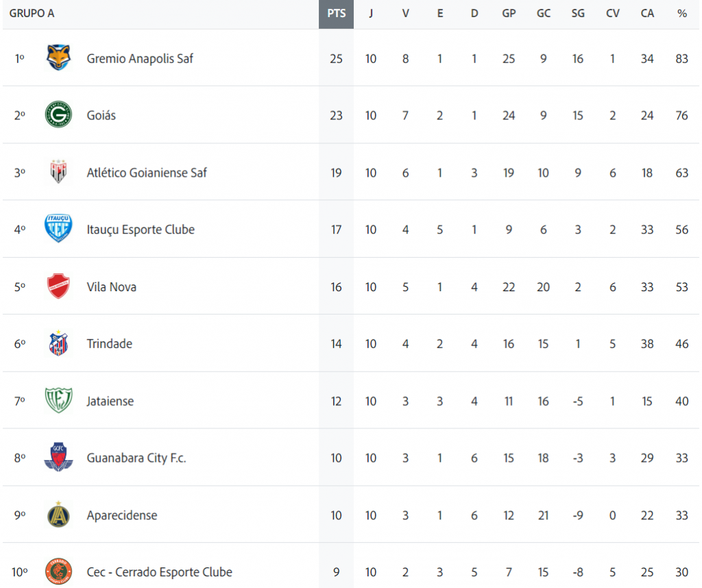The width and height of the screenshot is (702, 588).
Task: Open Cec - Cerrado Esporte Clube link
Action: 159,572
